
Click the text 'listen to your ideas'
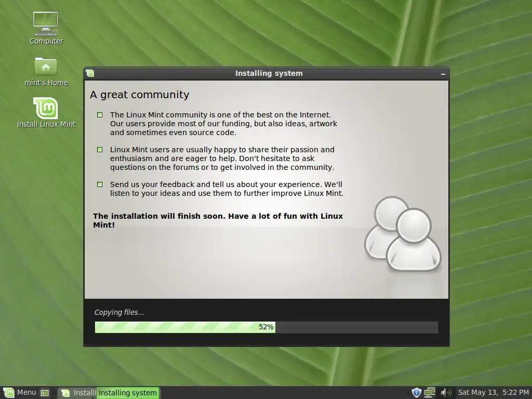145,193
